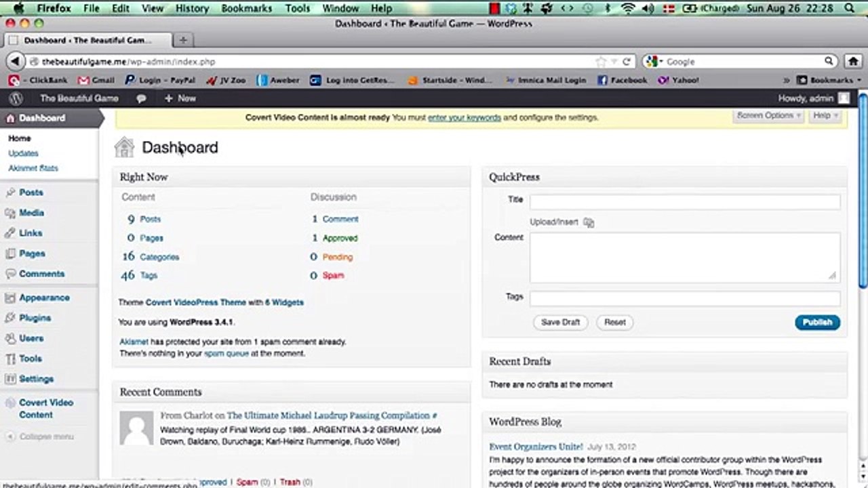Viewport: 868px width, 488px height.
Task: Open the Pages menu in the sidebar
Action: [x=32, y=253]
